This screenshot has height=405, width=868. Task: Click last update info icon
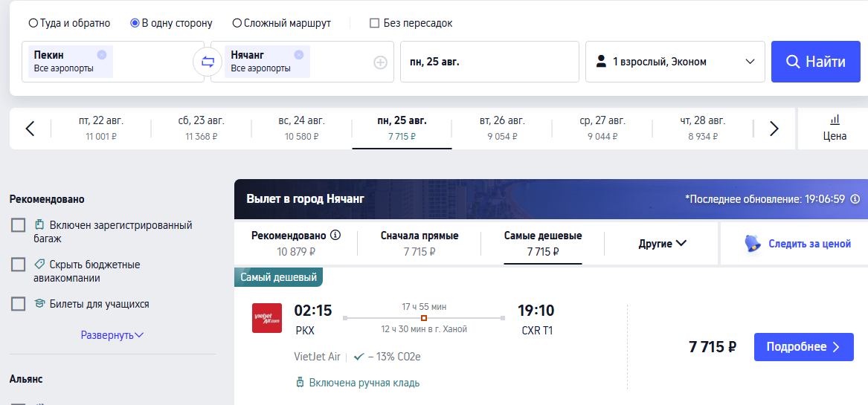pos(855,198)
